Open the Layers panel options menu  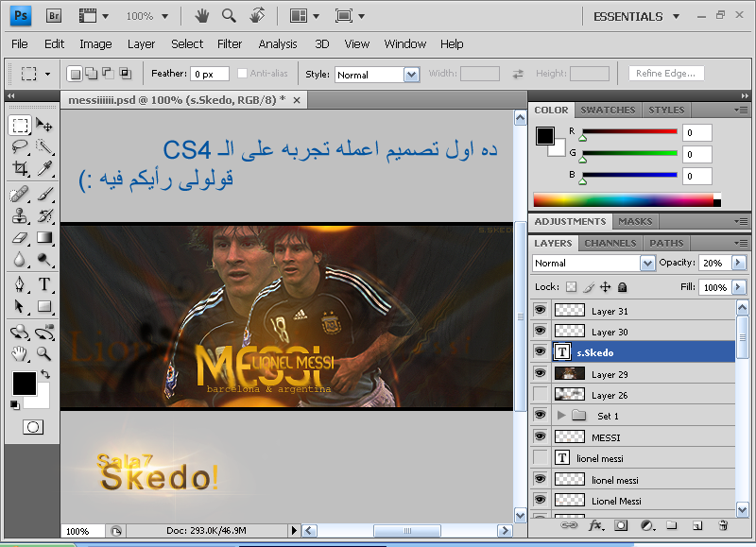point(741,243)
